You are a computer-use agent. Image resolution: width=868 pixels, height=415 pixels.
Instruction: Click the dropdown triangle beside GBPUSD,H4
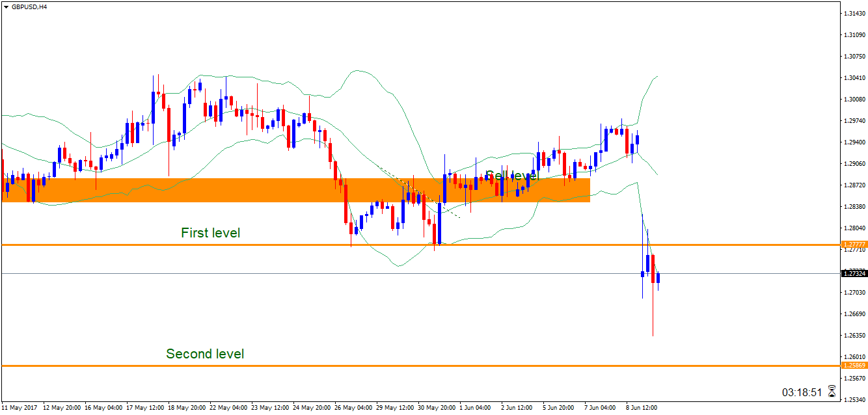(6, 7)
